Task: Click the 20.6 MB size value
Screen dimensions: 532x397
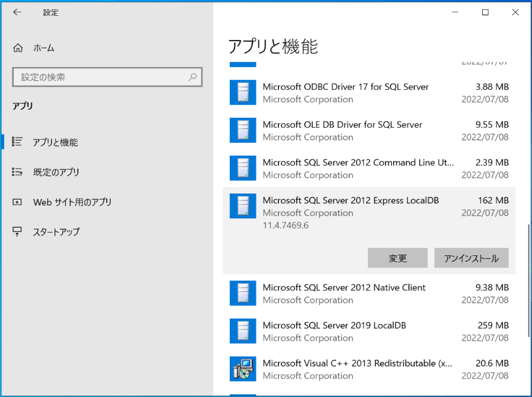Action: [x=492, y=363]
